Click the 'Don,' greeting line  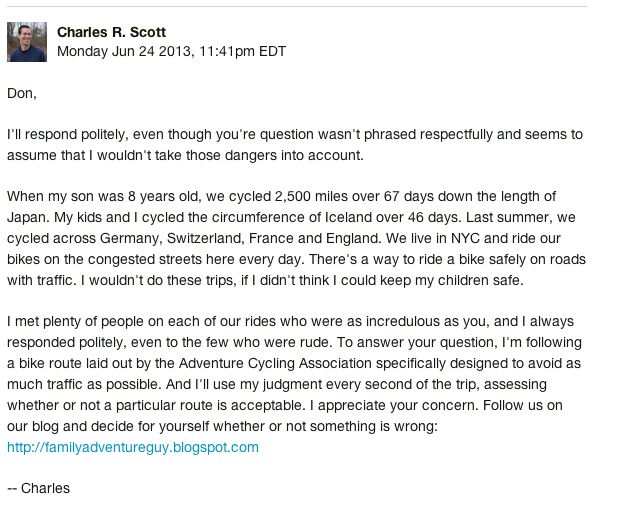[x=22, y=94]
